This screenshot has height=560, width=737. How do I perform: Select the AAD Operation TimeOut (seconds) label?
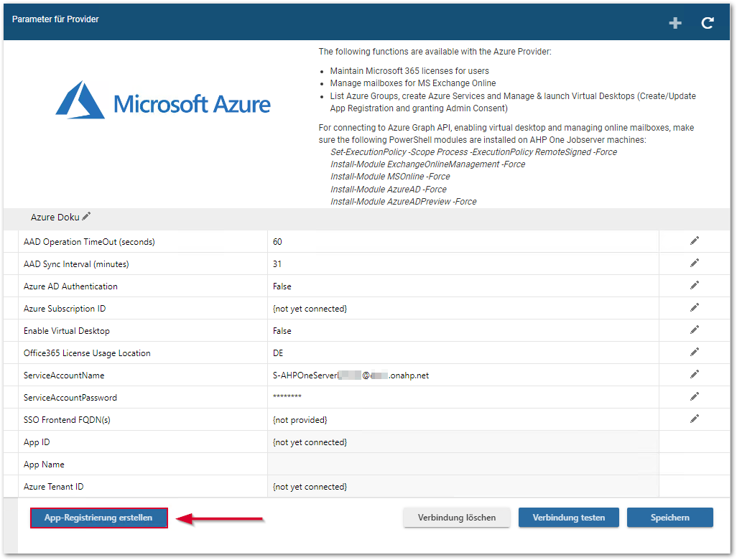pos(89,242)
